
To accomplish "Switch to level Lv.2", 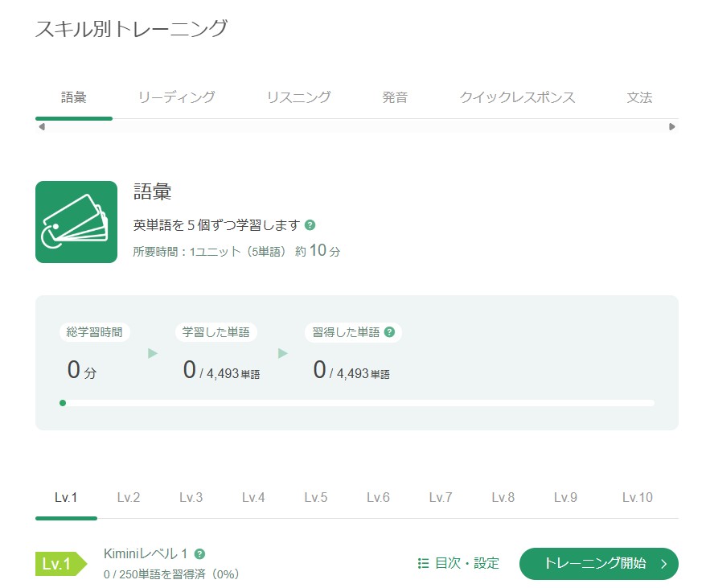I will tap(127, 497).
